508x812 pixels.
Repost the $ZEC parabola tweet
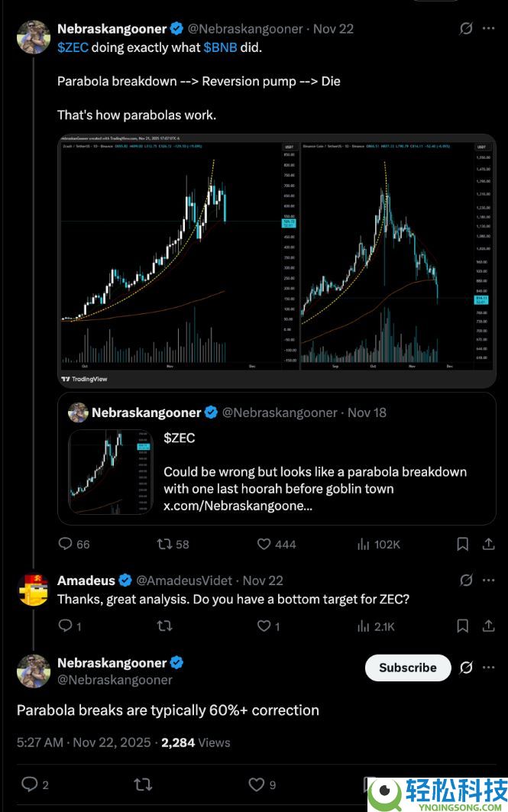163,544
